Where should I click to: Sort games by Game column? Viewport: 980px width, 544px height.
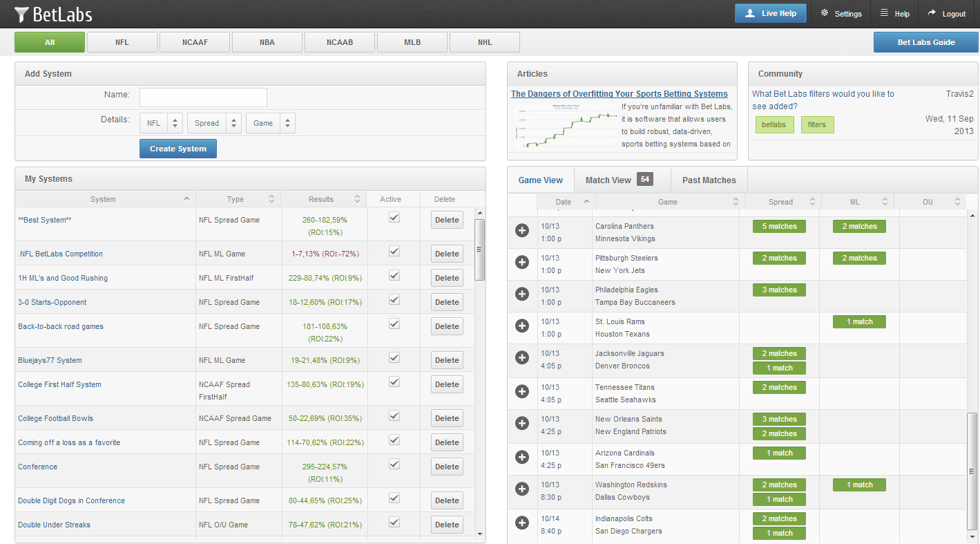tap(669, 202)
